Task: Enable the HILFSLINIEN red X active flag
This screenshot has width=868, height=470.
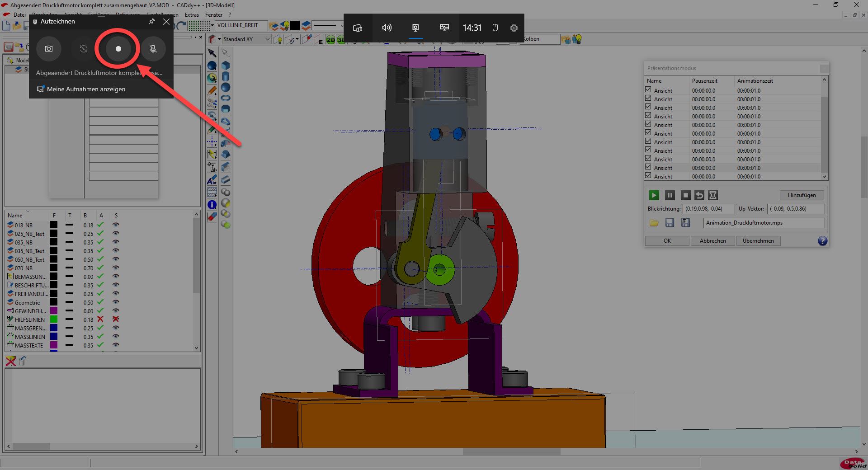Action: tap(100, 320)
